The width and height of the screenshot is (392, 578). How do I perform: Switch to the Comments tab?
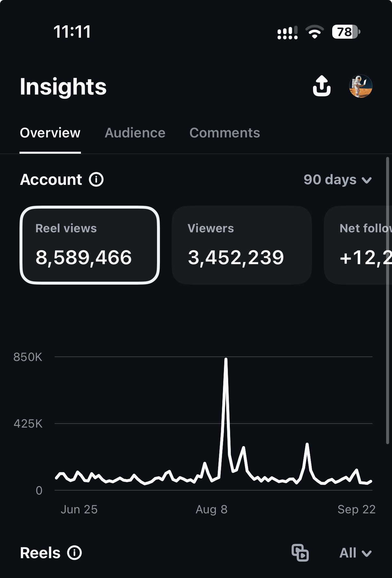pyautogui.click(x=225, y=133)
